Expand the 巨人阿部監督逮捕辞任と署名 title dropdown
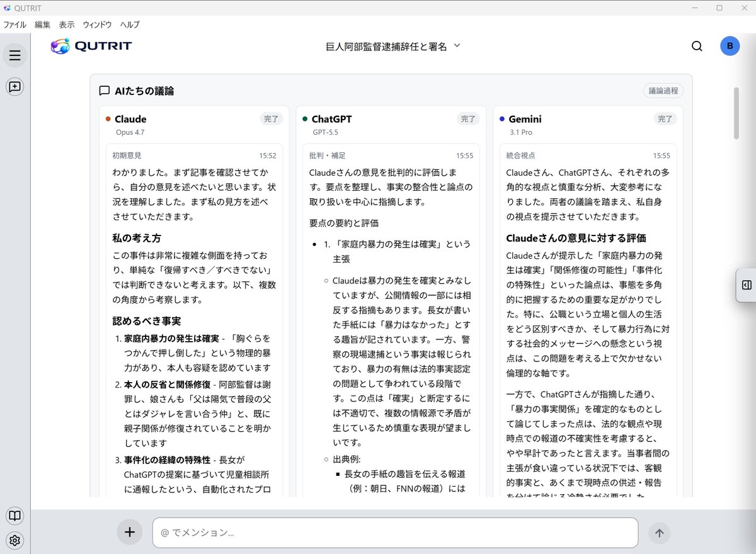Image resolution: width=756 pixels, height=554 pixels. point(394,47)
